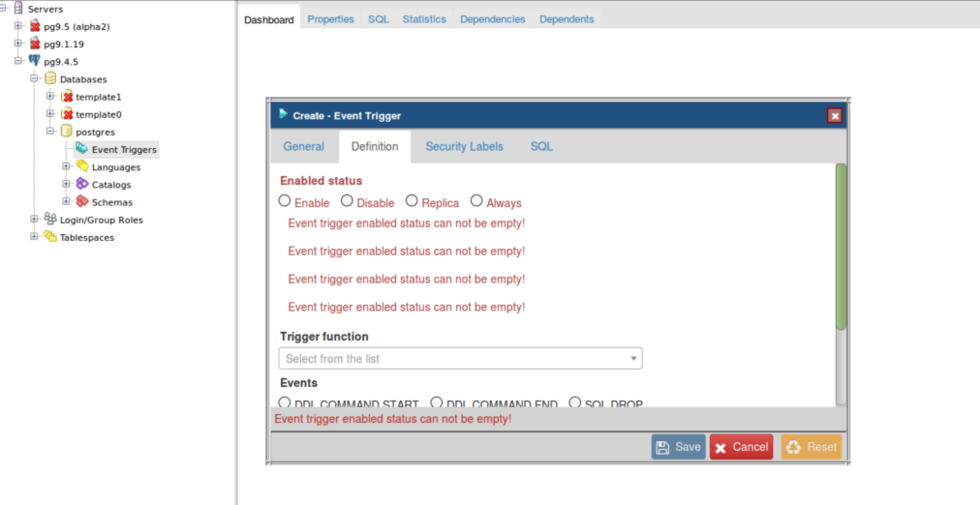Click the Languages icon in tree

[82, 166]
